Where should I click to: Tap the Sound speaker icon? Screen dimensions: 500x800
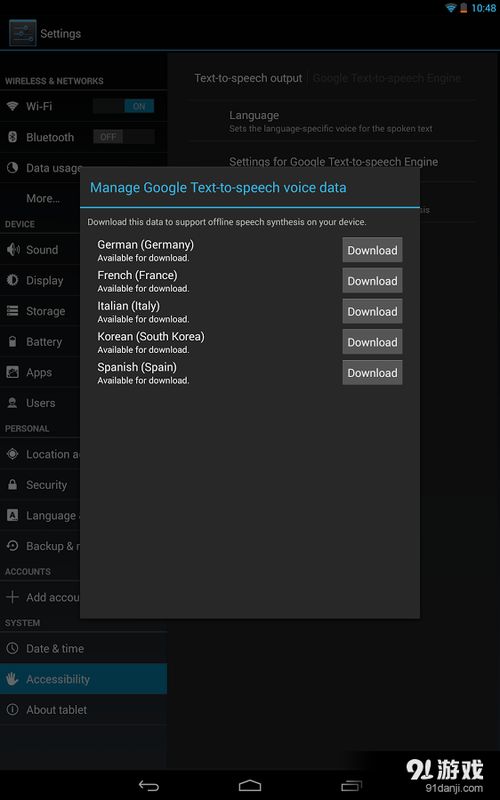click(12, 249)
